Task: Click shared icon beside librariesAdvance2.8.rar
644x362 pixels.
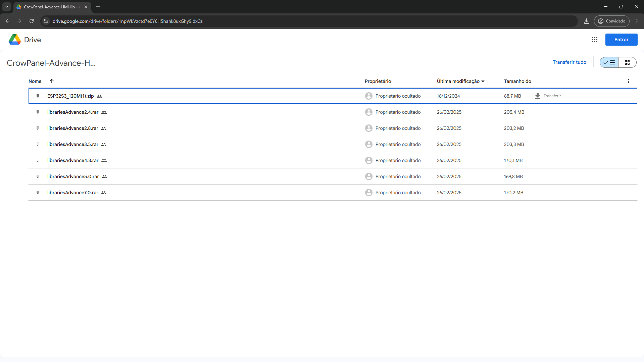Action: click(x=104, y=128)
